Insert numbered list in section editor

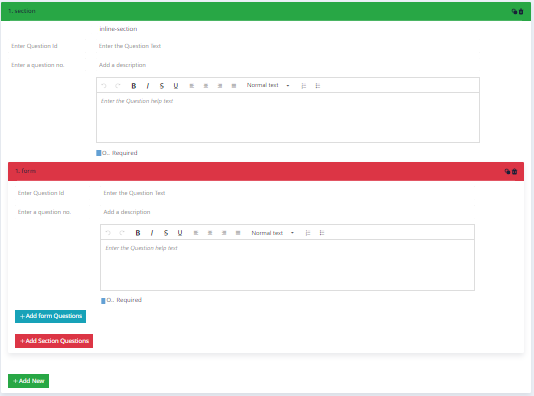(x=304, y=86)
